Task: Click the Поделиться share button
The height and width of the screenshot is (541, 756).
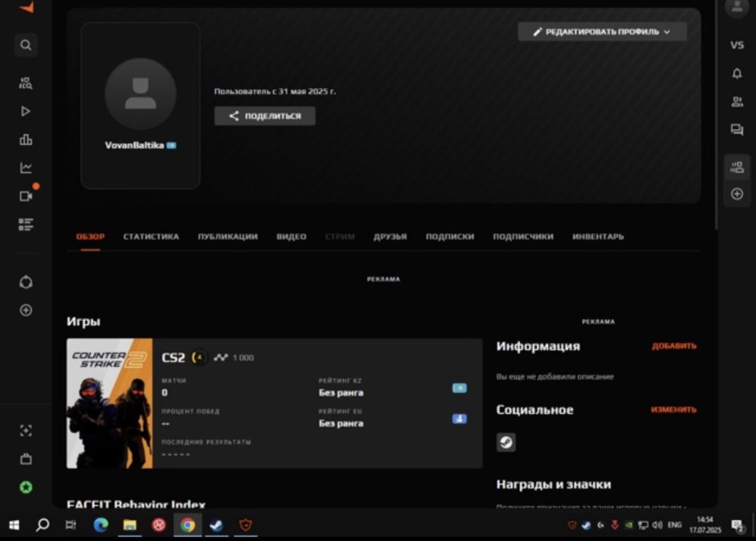Action: tap(265, 116)
